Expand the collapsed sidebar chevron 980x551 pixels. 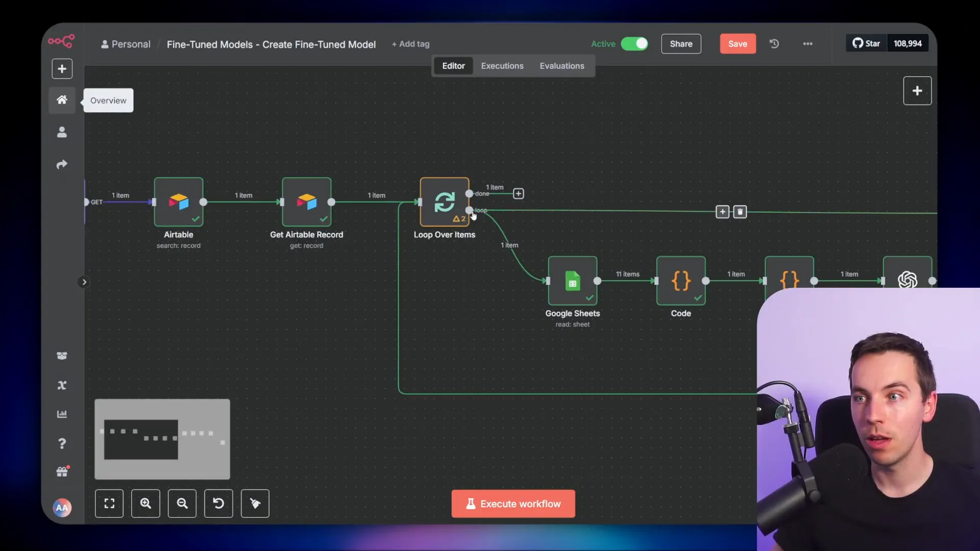coord(84,282)
